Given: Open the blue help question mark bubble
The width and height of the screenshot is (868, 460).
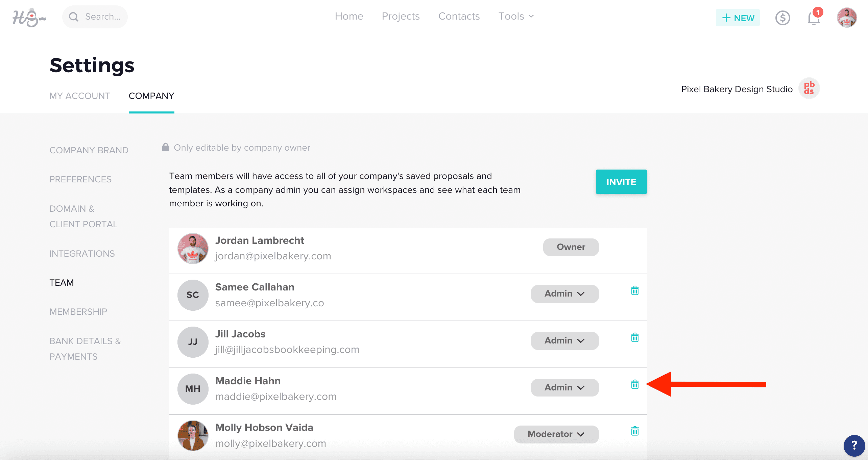Looking at the screenshot, I should (x=854, y=445).
